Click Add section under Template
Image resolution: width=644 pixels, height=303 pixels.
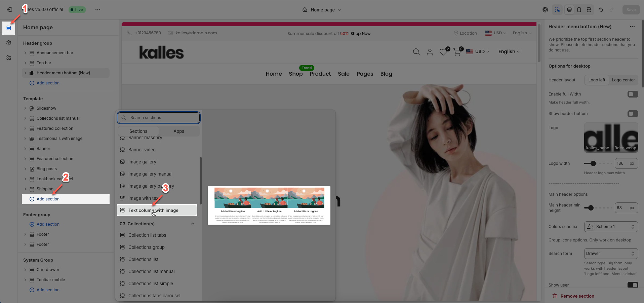48,199
